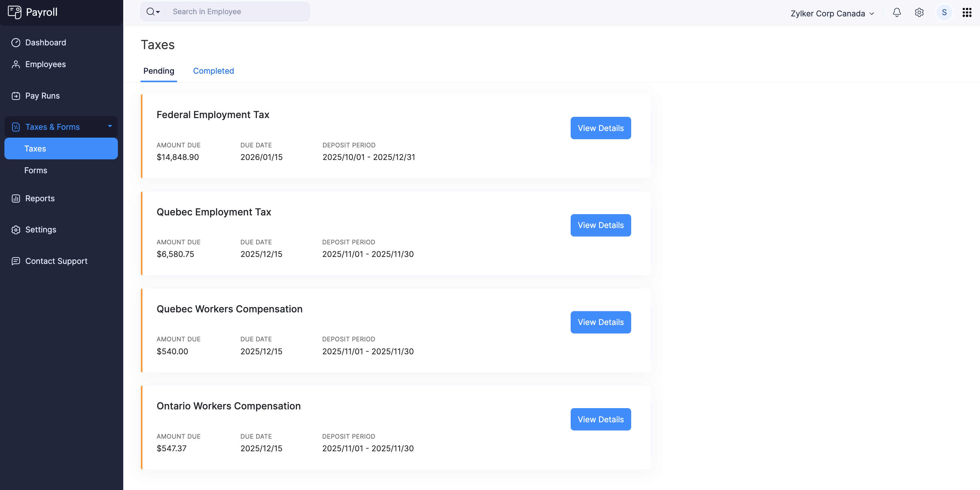The width and height of the screenshot is (980, 490).
Task: Open the Zylker Corp Canada organization dropdown
Action: tap(832, 13)
